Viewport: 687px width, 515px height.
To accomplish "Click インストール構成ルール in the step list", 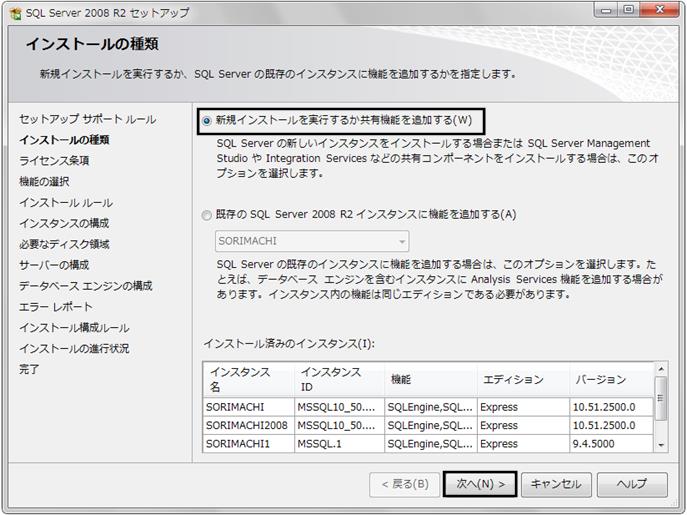I will click(74, 328).
